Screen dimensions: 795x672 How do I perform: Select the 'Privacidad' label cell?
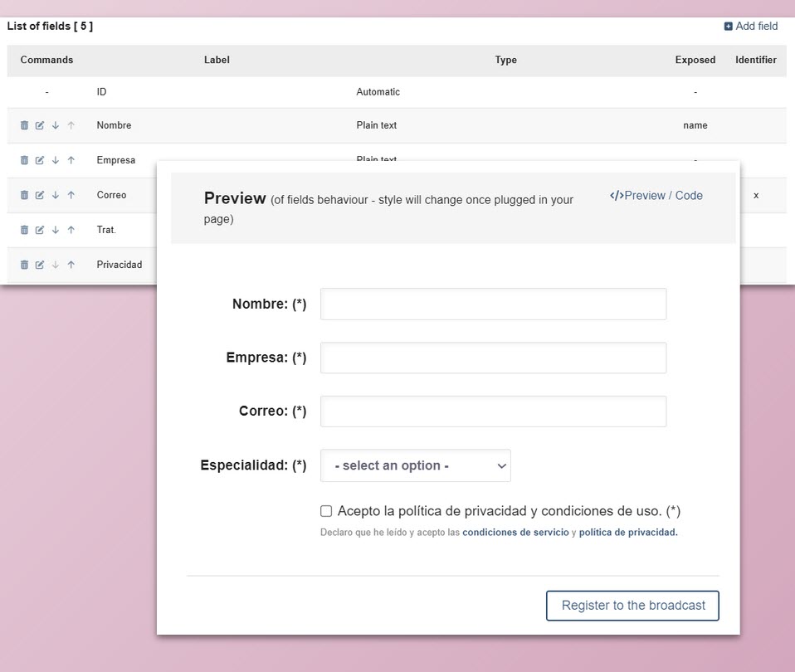(119, 265)
